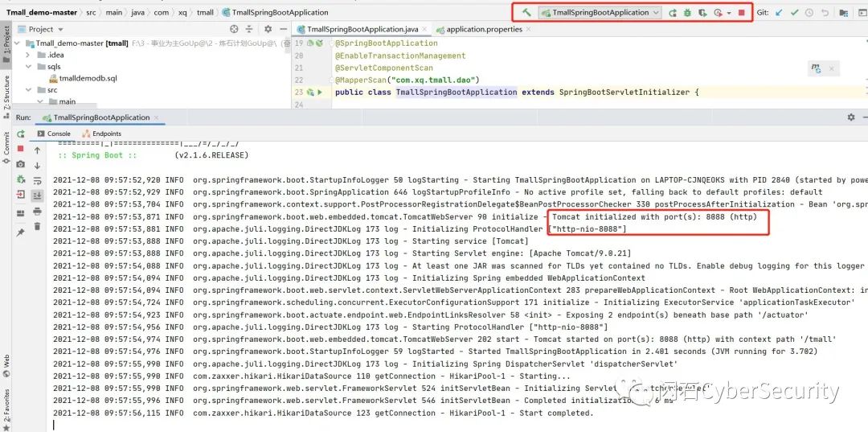868x432 pixels.
Task: Open the Project panel settings gear
Action: [268, 29]
